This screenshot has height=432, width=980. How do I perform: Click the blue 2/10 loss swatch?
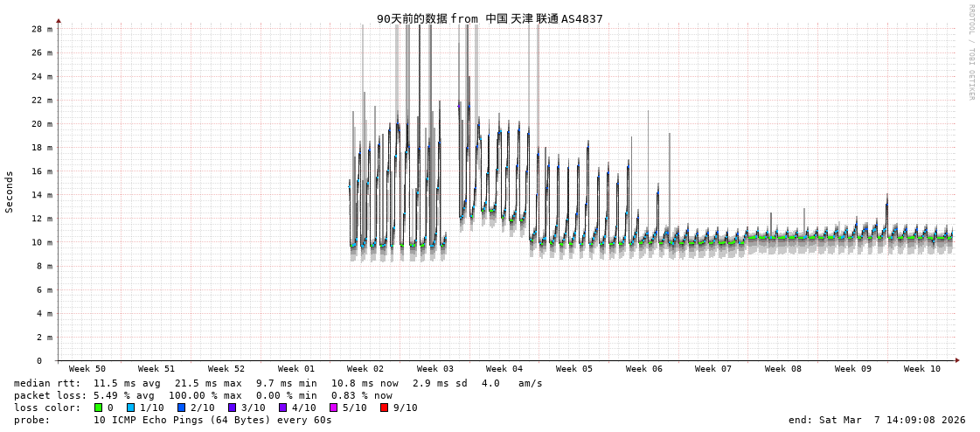tap(181, 408)
